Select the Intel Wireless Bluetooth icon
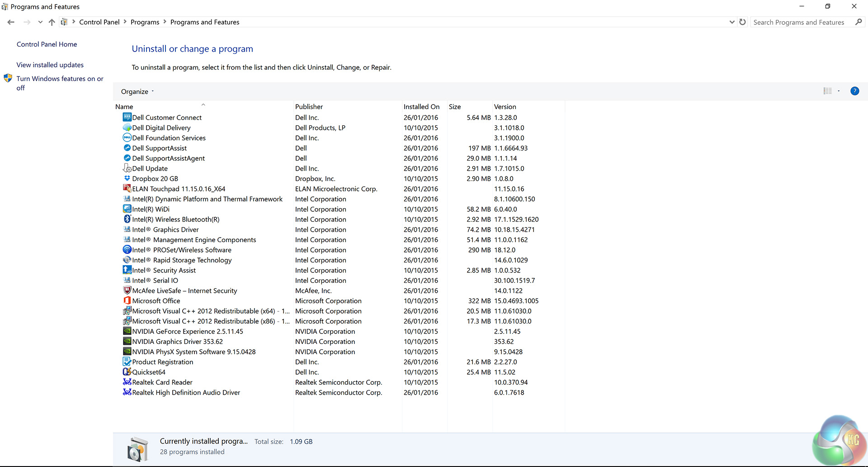 pyautogui.click(x=127, y=219)
